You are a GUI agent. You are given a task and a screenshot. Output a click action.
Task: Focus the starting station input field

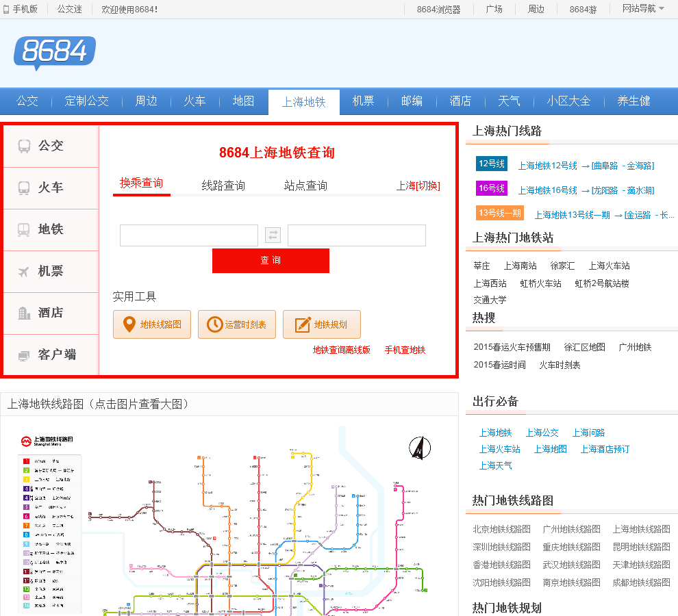[x=189, y=235]
